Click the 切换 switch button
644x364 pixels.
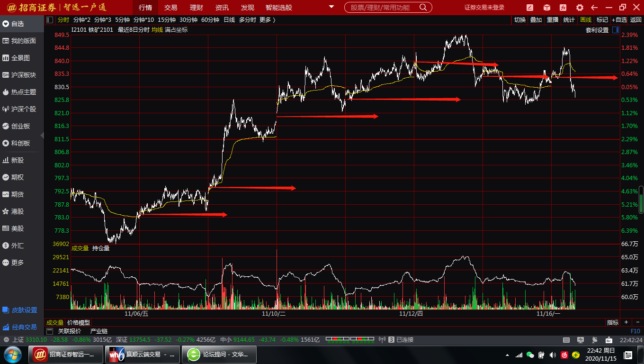[x=520, y=19]
